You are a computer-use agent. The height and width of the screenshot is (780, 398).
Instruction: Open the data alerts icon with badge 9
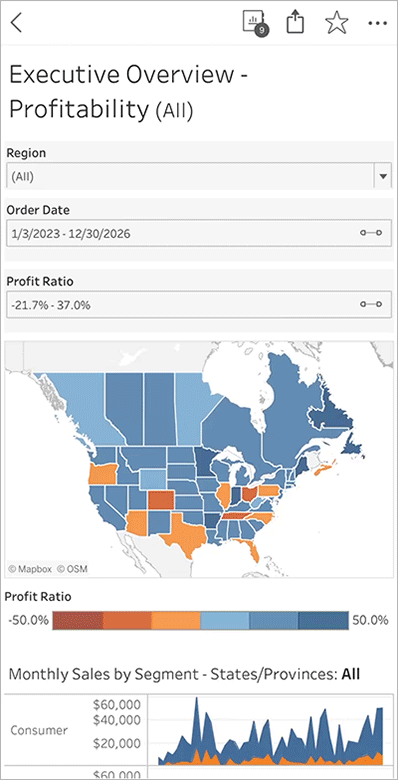pyautogui.click(x=256, y=23)
